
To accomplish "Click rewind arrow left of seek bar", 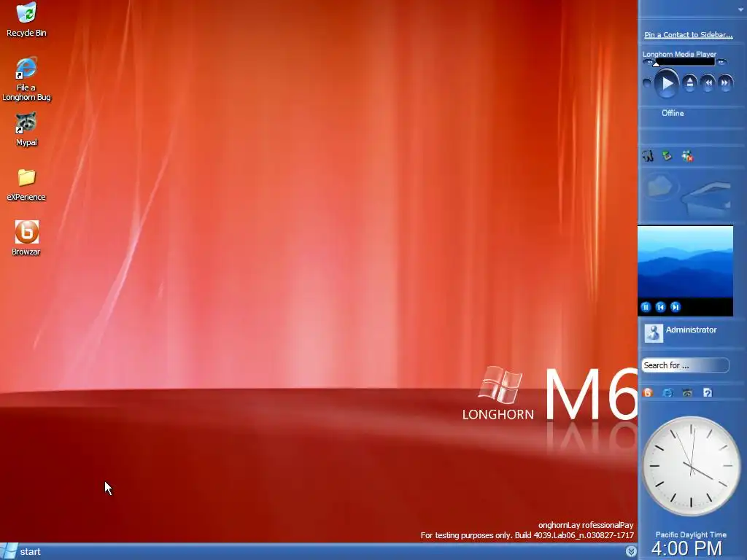I will pos(648,61).
